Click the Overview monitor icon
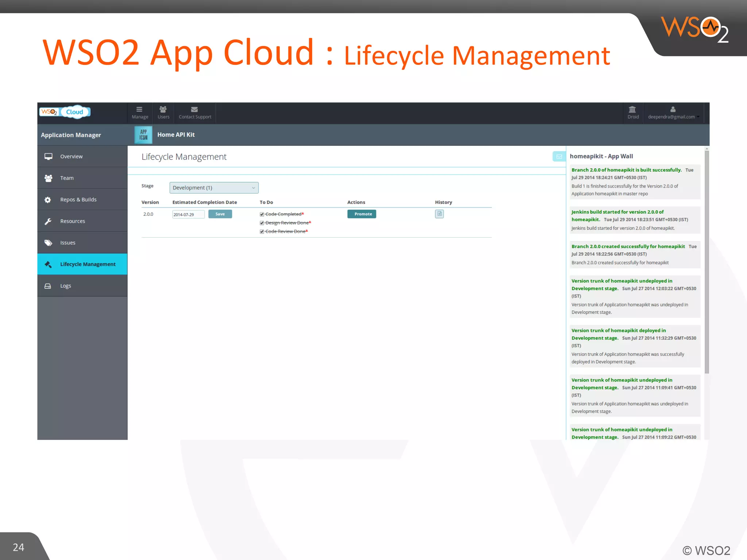 tap(48, 156)
